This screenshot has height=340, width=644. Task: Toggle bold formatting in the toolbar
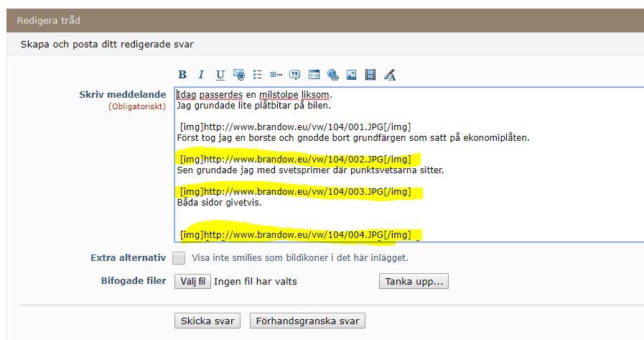click(182, 75)
